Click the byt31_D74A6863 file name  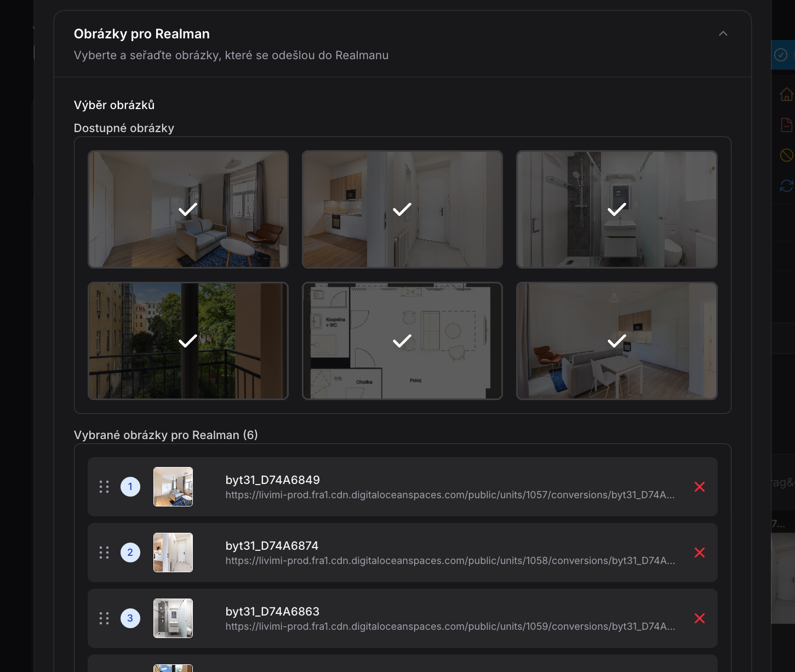coord(273,611)
